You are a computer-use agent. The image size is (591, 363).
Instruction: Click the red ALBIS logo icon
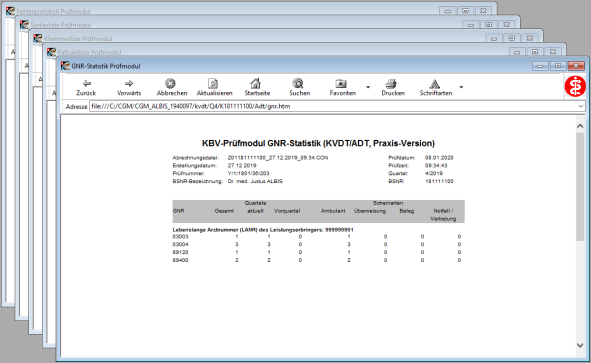point(575,86)
